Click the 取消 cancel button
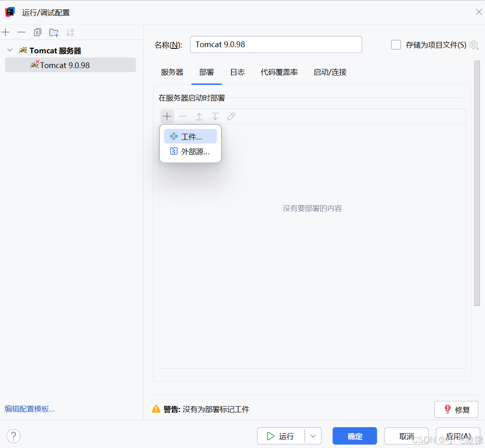The image size is (485, 448). coord(406,436)
